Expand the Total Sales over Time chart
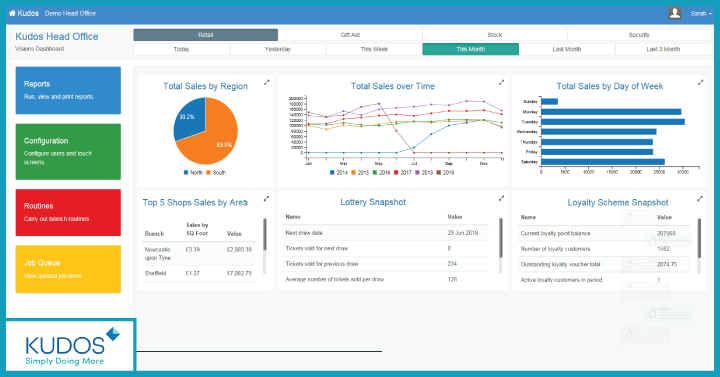The image size is (720, 377). (501, 83)
